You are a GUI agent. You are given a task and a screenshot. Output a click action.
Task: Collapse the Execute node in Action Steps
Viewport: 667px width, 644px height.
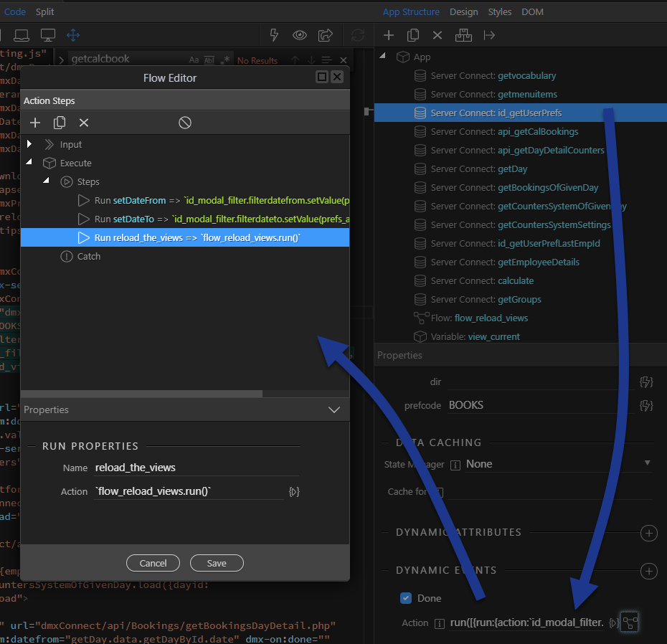[x=30, y=163]
